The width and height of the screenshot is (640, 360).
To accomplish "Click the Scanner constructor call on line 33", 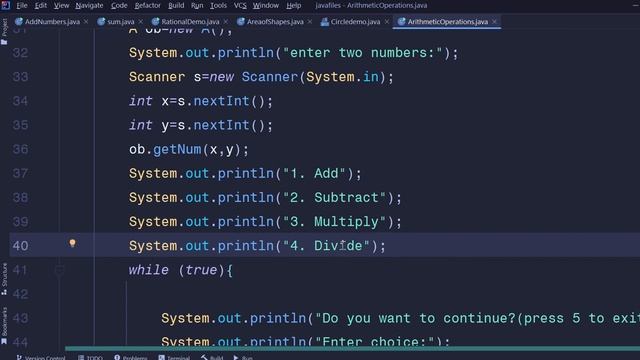I will click(269, 77).
